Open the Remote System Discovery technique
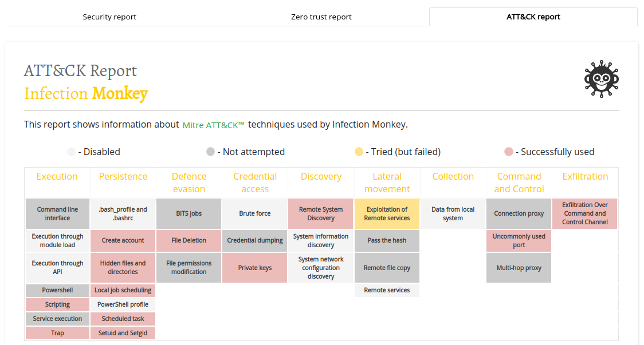 321,214
